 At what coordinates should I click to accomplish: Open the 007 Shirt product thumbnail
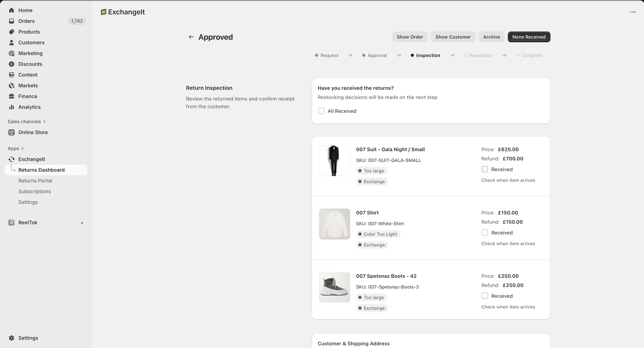pyautogui.click(x=334, y=224)
